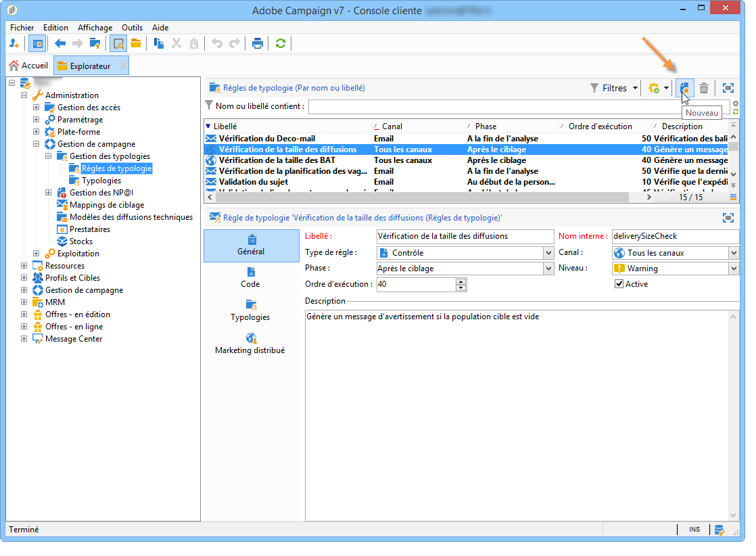Click the yellow open folder toolbar icon

(x=136, y=44)
